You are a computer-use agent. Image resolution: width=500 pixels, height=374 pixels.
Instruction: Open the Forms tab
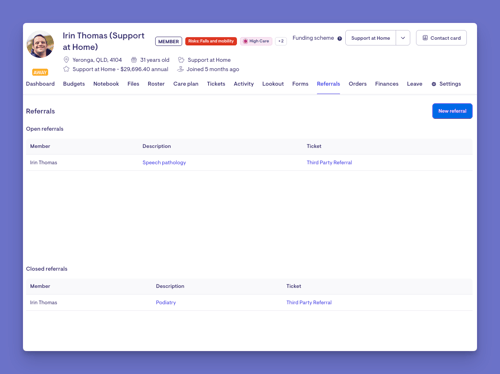(300, 84)
